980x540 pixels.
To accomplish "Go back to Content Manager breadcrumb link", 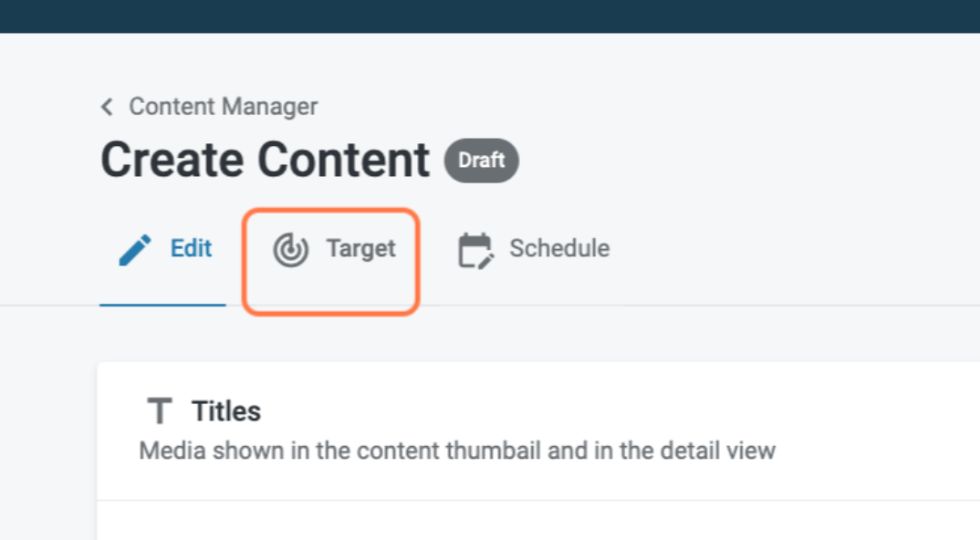I will 223,107.
